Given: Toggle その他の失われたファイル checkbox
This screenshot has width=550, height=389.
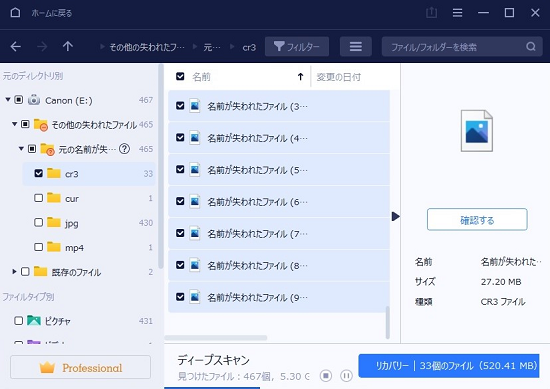Looking at the screenshot, I should [x=25, y=124].
